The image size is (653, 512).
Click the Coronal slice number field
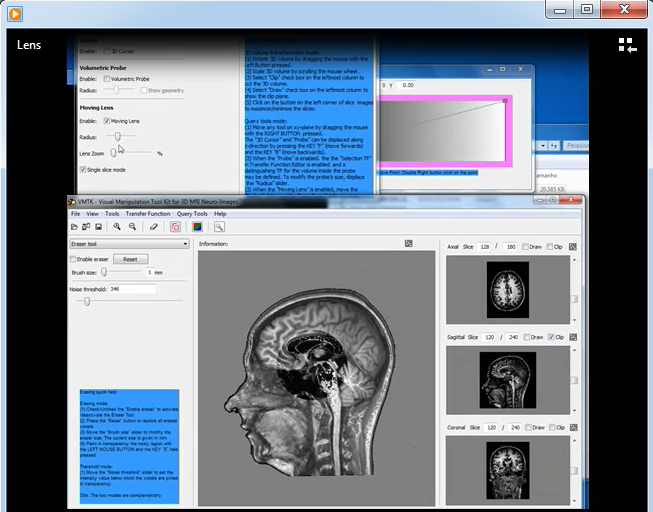pos(491,427)
